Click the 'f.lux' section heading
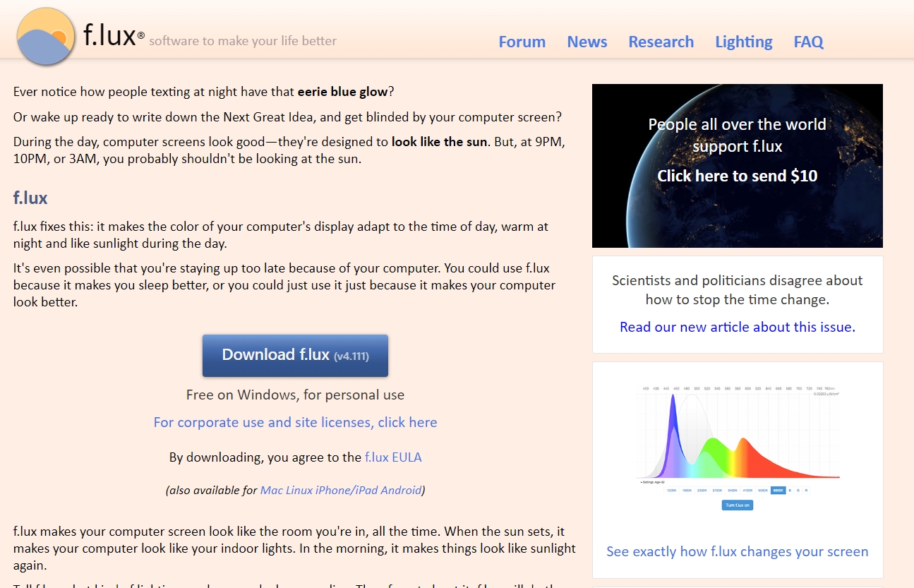Screen dimensions: 914x588 pyautogui.click(x=30, y=198)
